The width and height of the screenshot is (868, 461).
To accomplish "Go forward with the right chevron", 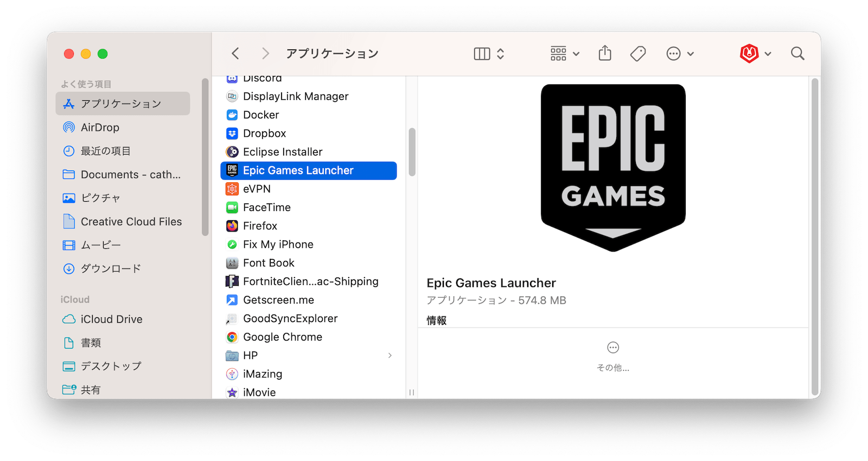I will (x=265, y=53).
